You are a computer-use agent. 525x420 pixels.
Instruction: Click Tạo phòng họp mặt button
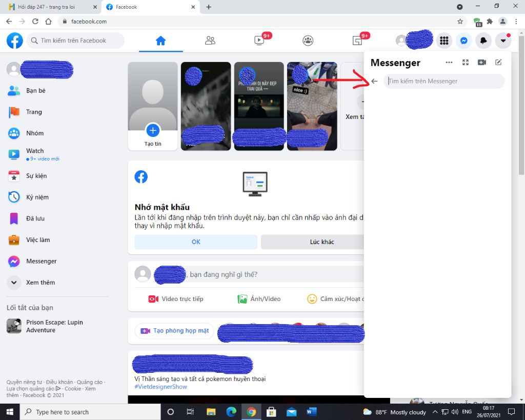[x=174, y=331]
